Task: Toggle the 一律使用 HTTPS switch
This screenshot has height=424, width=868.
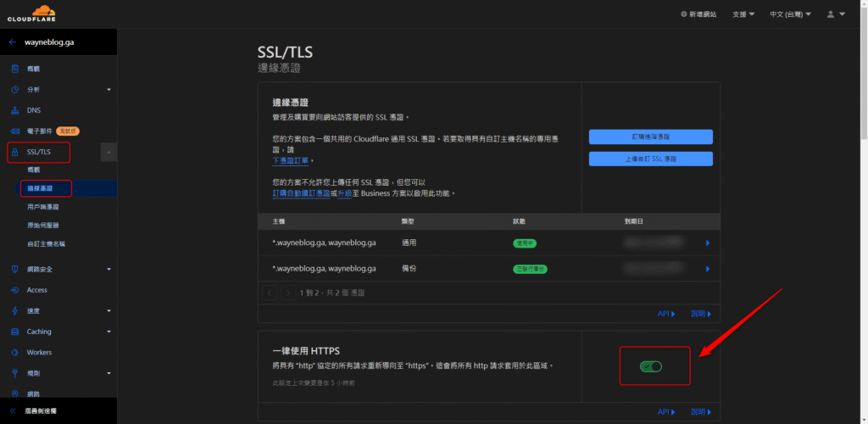Action: pyautogui.click(x=651, y=366)
